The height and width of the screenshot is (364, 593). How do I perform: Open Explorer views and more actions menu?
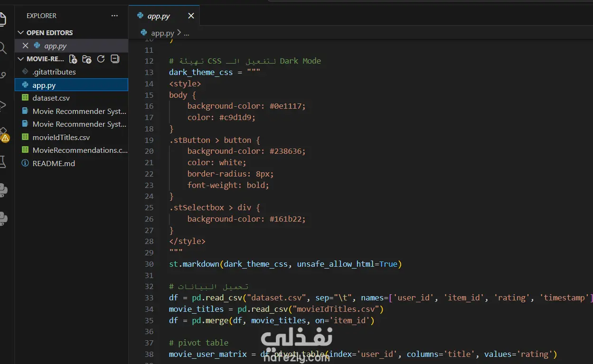click(x=114, y=16)
